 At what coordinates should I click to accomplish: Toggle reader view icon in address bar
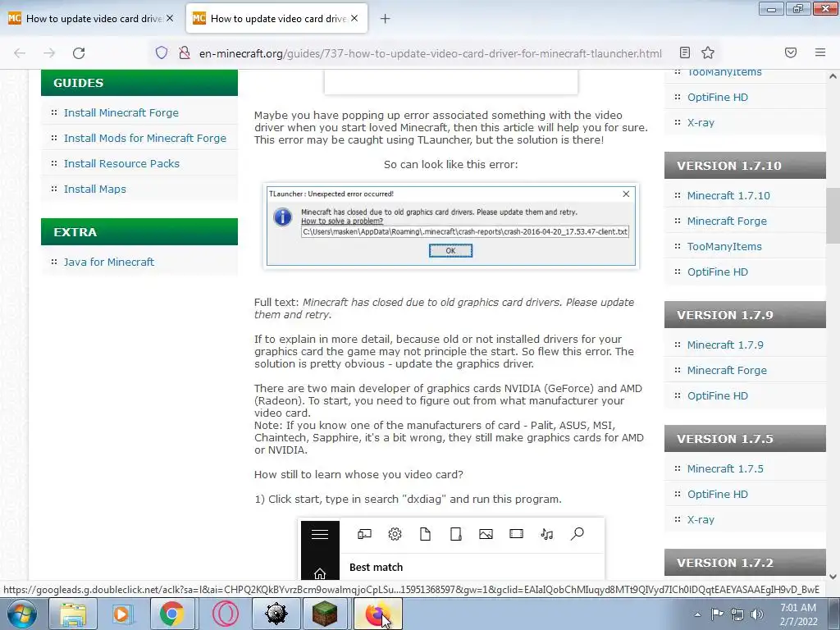tap(685, 52)
